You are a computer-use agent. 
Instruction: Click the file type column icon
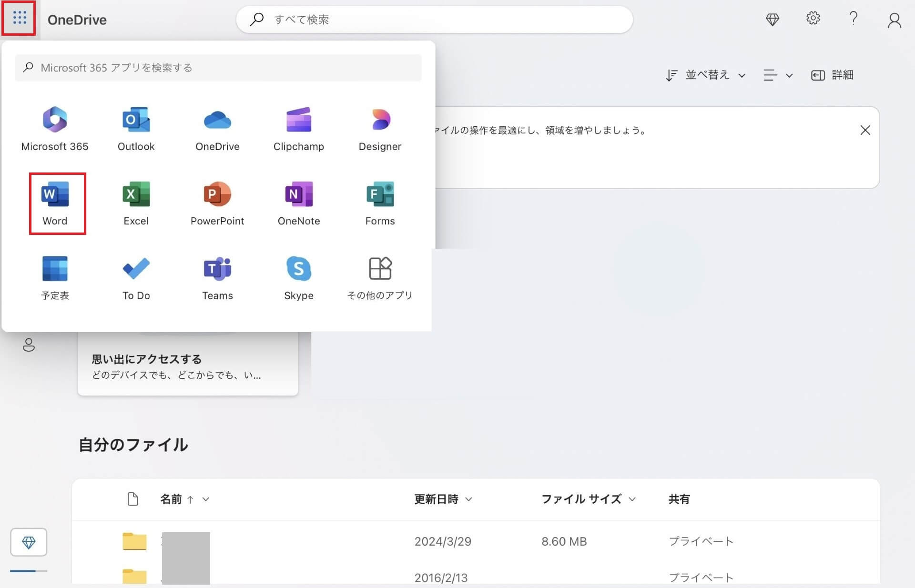pos(133,499)
